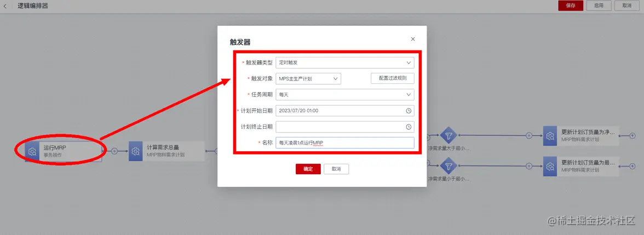
Task: Click the 触发器 dialog heading
Action: point(240,42)
